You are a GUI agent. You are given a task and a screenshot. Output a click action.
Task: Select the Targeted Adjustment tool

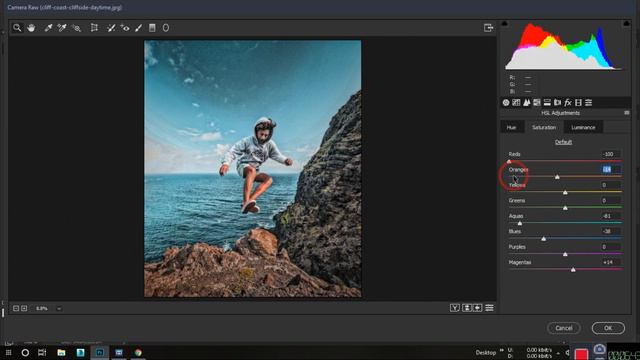(x=76, y=28)
